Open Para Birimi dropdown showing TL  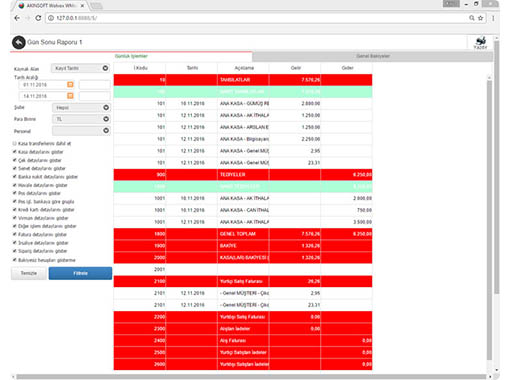click(x=81, y=119)
